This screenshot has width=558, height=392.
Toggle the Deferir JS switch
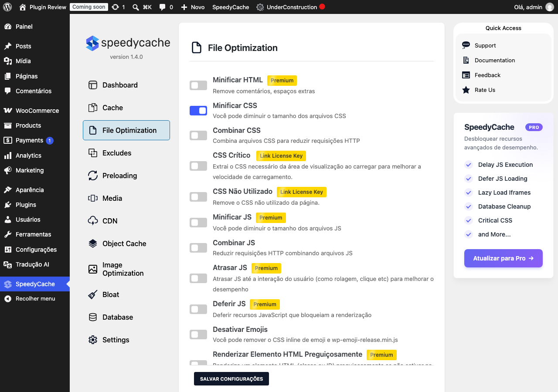point(198,309)
